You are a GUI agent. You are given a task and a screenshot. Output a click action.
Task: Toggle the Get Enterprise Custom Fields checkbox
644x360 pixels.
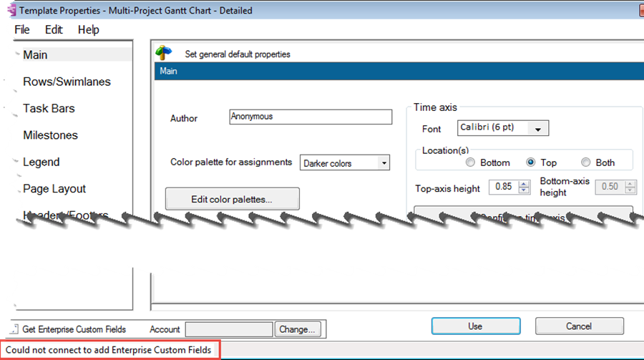[14, 329]
